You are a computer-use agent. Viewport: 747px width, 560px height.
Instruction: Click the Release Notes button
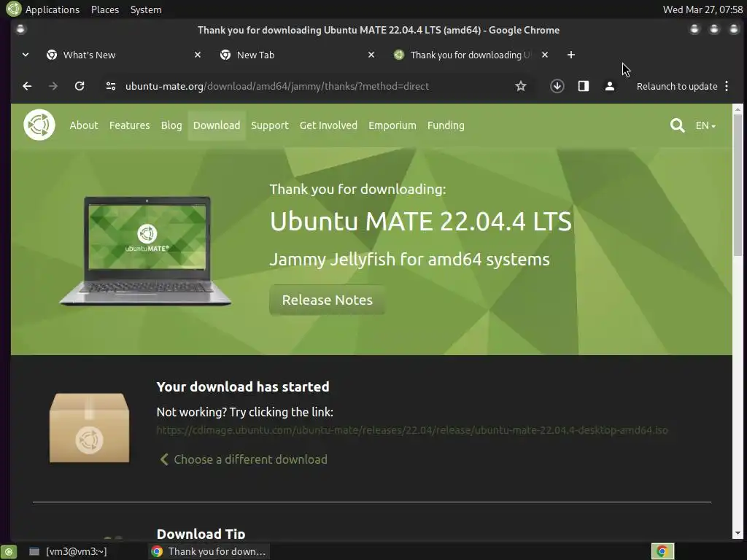328,300
